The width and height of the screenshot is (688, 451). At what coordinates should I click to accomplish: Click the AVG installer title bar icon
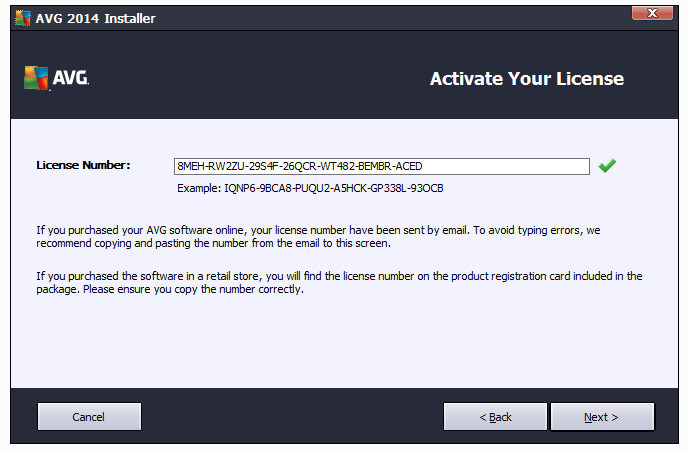pos(23,18)
